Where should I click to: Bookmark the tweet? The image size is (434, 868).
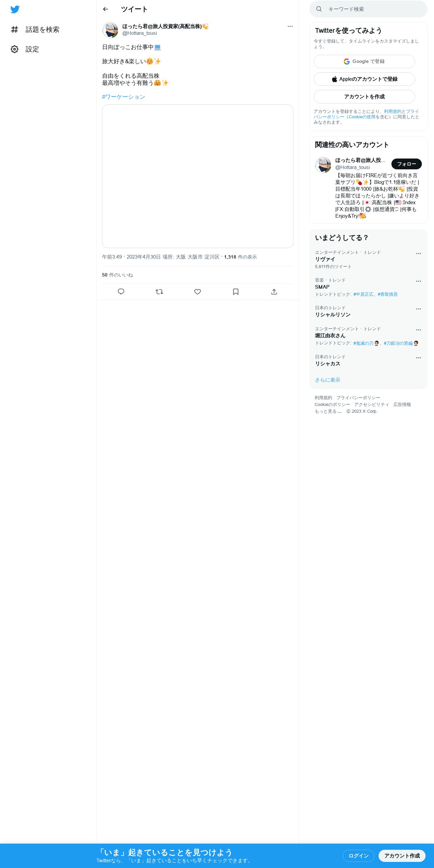236,292
